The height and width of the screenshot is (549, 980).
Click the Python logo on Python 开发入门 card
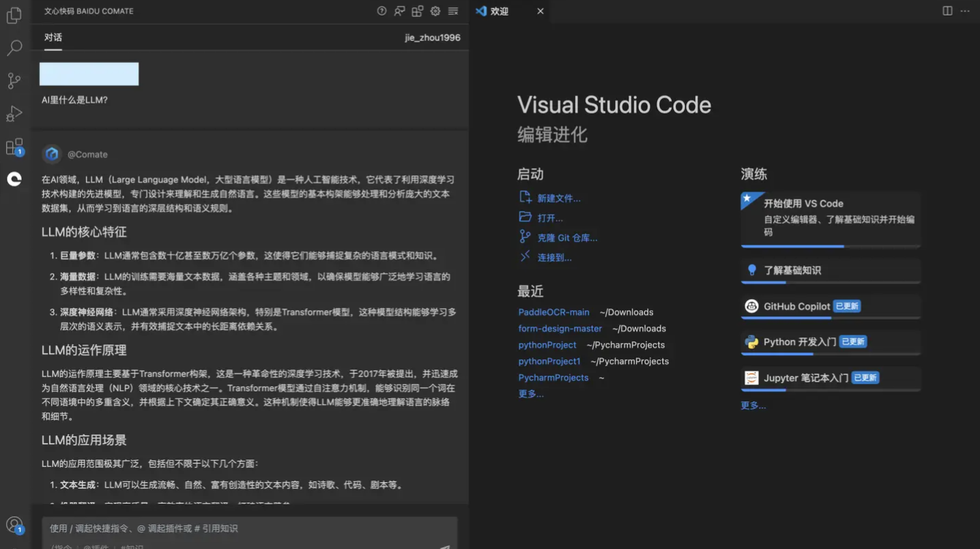point(751,342)
